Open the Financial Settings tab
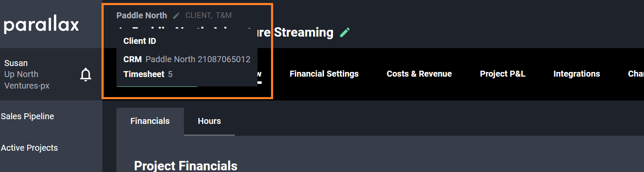 [324, 74]
